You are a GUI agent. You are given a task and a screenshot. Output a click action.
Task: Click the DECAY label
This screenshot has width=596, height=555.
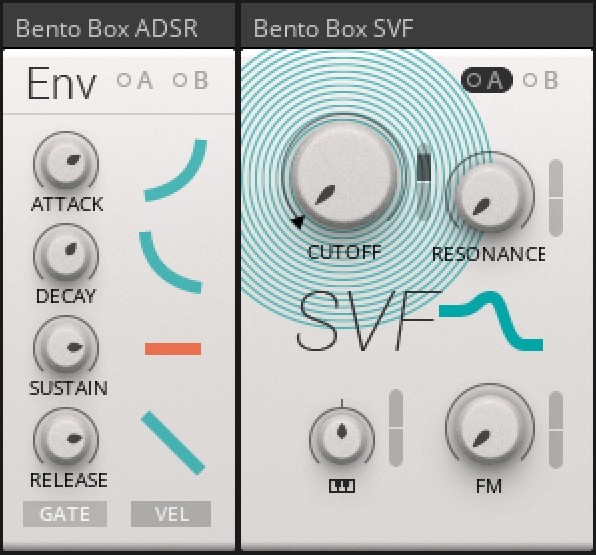pyautogui.click(x=66, y=296)
